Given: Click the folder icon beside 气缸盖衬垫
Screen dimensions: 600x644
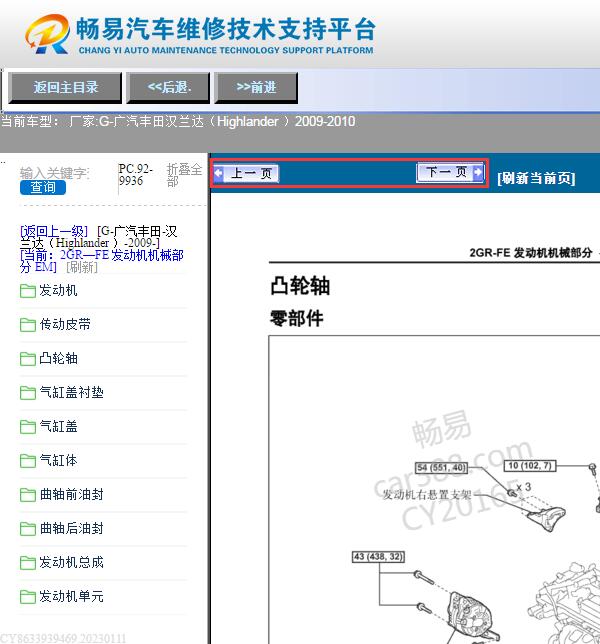Looking at the screenshot, I should (28, 393).
